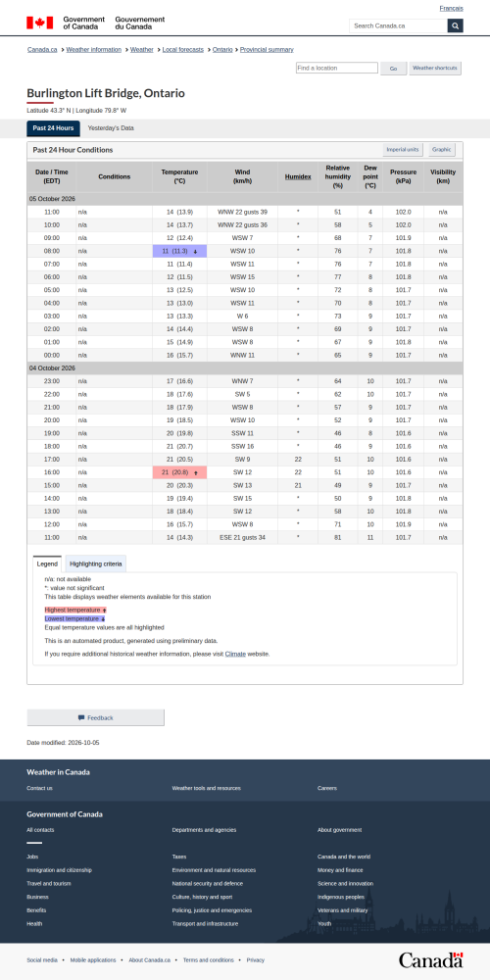Screen dimensions: 490x980
Task: Open Veterans and military link
Action: point(342,910)
